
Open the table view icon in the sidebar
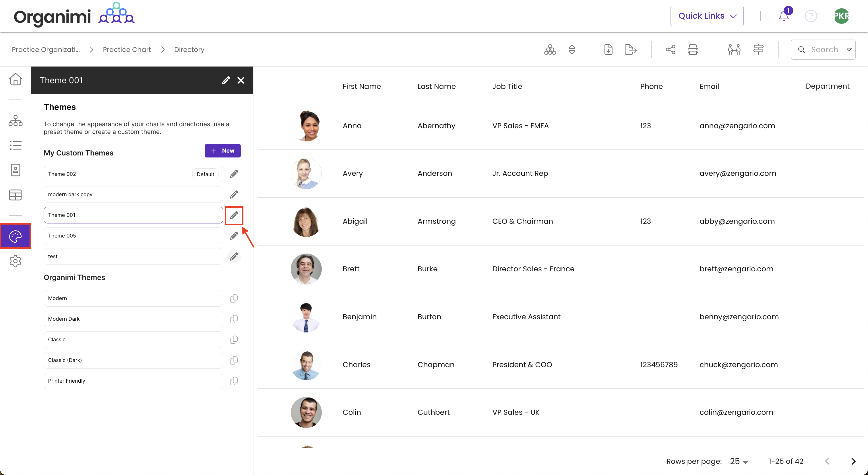[15, 195]
